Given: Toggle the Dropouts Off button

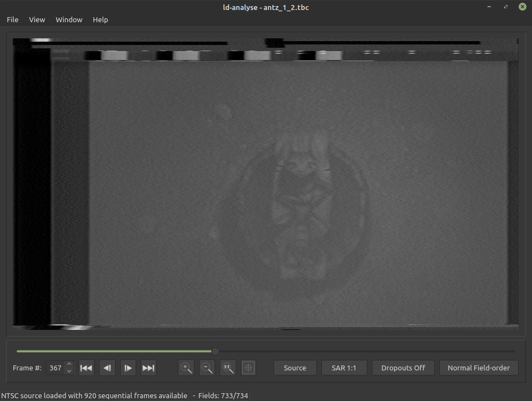Looking at the screenshot, I should [x=403, y=368].
